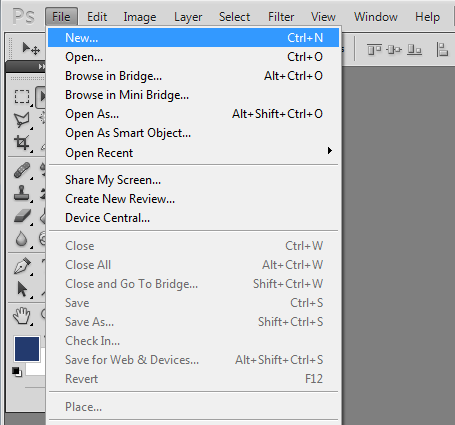The width and height of the screenshot is (455, 425).
Task: Click the Photoshop Ps logo icon
Action: 23,16
